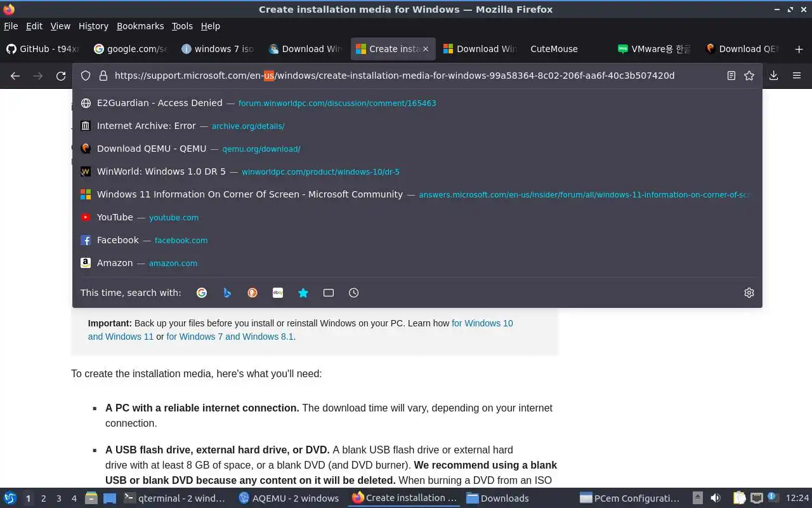Open 'for Windows 7 and Windows 8.1' link
The width and height of the screenshot is (812, 508).
(x=230, y=337)
